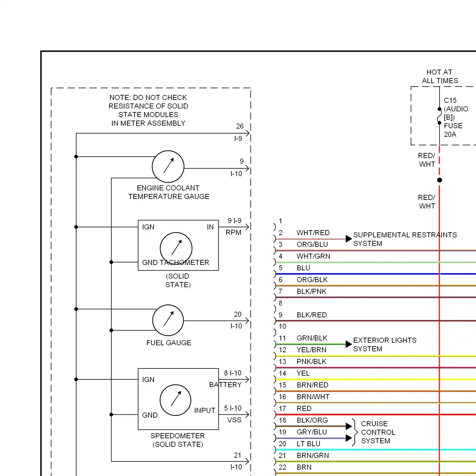Select the 'BLU' wire label at pin 5
The image size is (476, 476).
click(303, 268)
